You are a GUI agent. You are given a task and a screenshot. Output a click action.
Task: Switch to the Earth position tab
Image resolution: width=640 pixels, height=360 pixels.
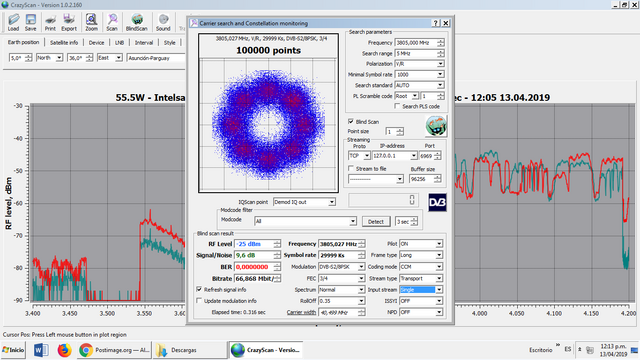coord(23,42)
